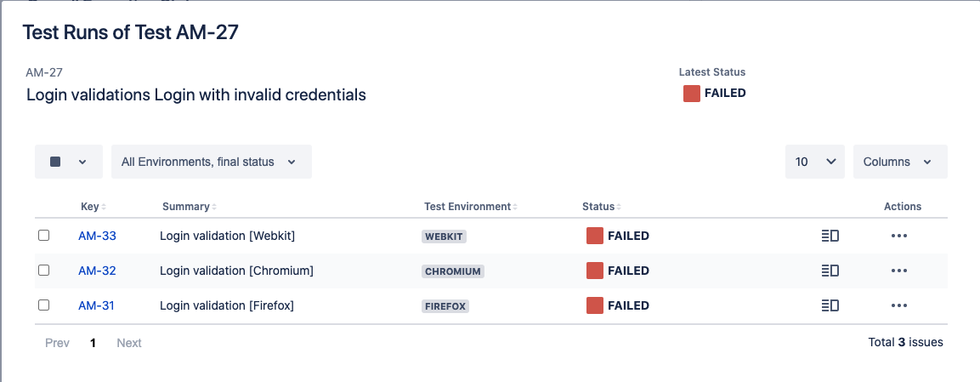Sort by Test Environment column arrows

click(515, 207)
